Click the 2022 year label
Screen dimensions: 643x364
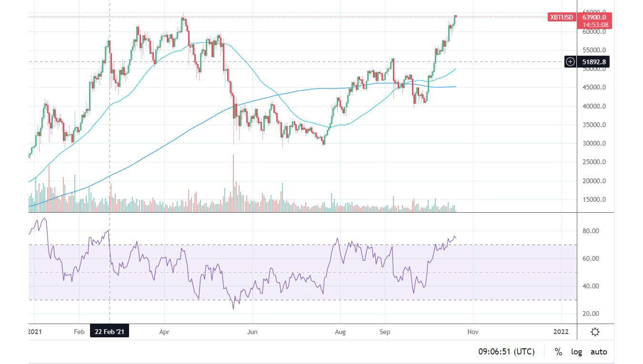(561, 332)
